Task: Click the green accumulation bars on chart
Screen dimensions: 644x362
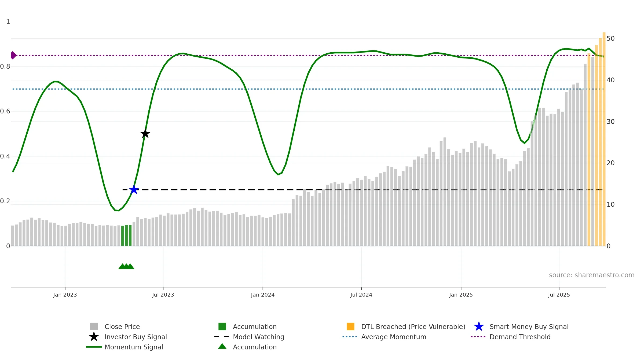Action: tap(126, 235)
